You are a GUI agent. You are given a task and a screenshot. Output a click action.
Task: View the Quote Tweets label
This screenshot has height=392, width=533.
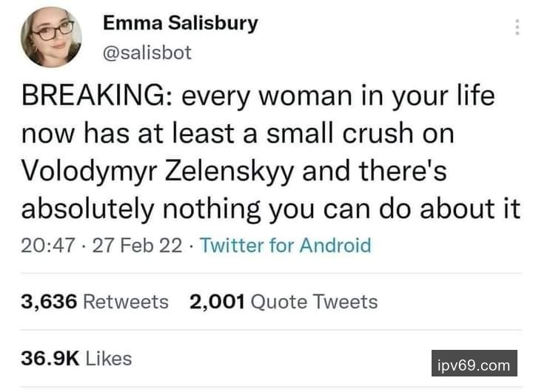[314, 302]
